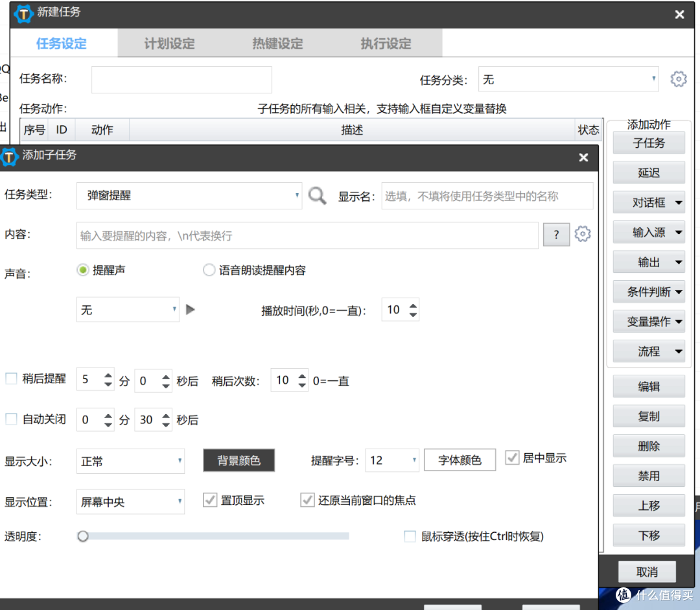The height and width of the screenshot is (610, 700).
Task: Click the 状态 column header
Action: pyautogui.click(x=589, y=130)
